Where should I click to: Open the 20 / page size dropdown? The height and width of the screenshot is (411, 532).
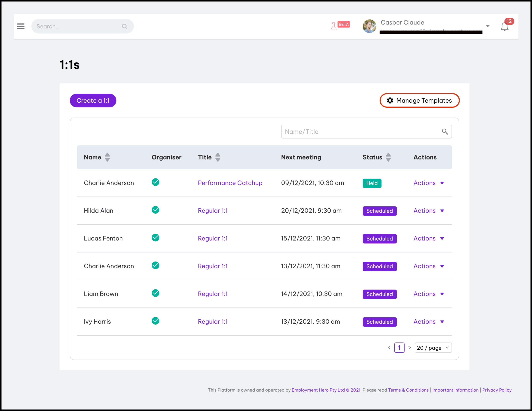tap(433, 348)
